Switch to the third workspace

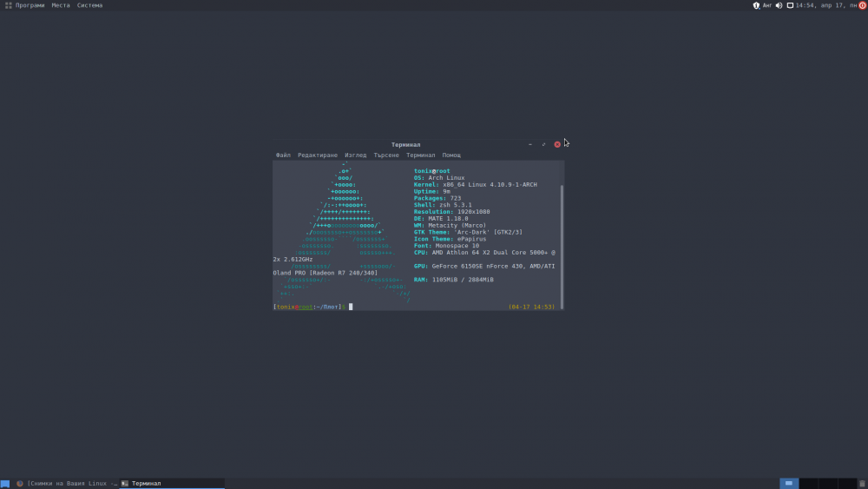point(827,484)
